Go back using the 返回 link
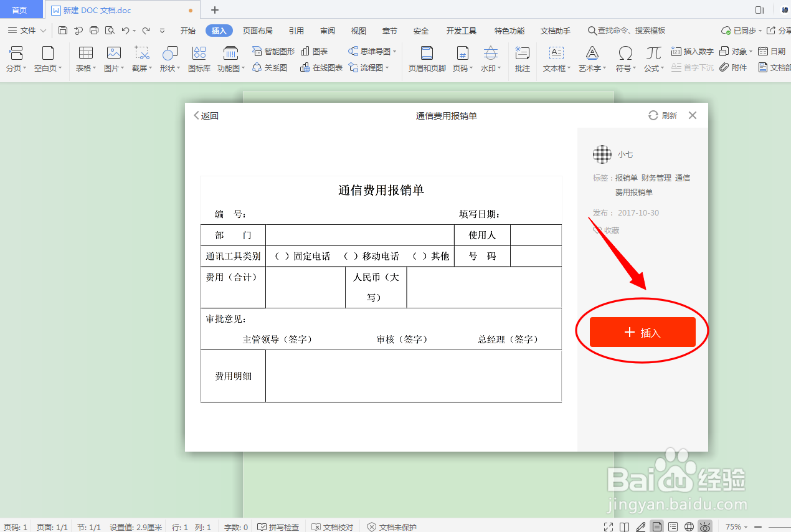 (206, 115)
